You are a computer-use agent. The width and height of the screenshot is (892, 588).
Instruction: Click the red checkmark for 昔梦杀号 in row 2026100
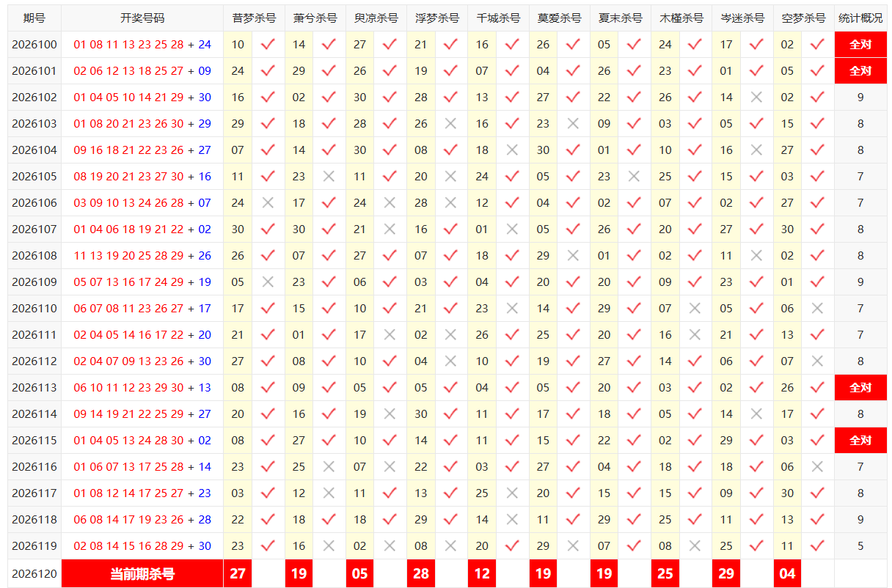pos(268,45)
